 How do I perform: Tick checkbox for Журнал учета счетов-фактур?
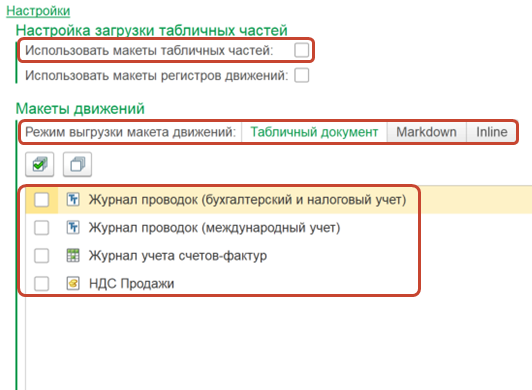coord(41,255)
